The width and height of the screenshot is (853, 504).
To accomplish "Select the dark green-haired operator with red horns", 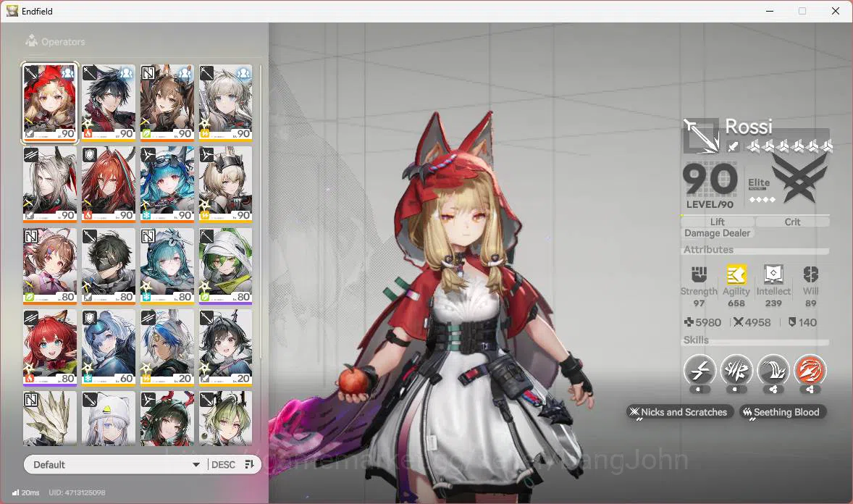I will tap(167, 418).
